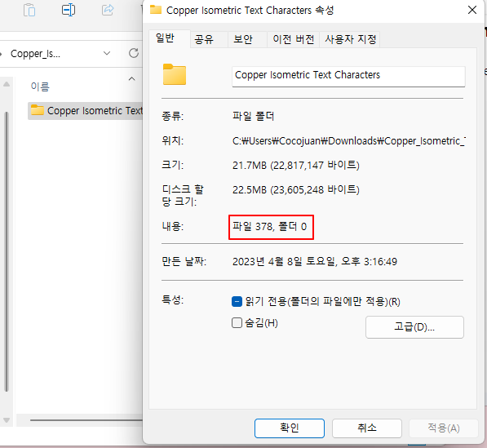This screenshot has height=448, width=487.
Task: Click the folder icon in dialog title bar
Action: tap(156, 10)
